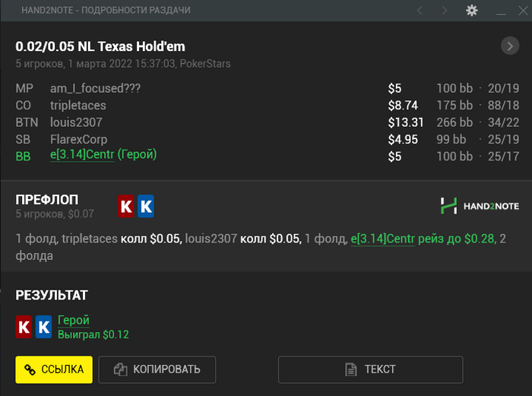Click the КОПИРОВАТЬ copy button
Screen dimensions: 532x396
157,369
